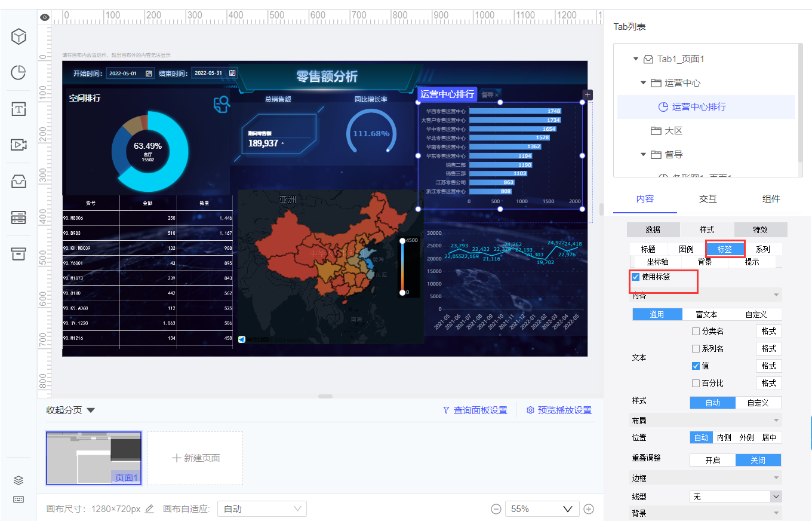The image size is (812, 521).
Task: Click the 新建页面 add page button
Action: [x=195, y=458]
